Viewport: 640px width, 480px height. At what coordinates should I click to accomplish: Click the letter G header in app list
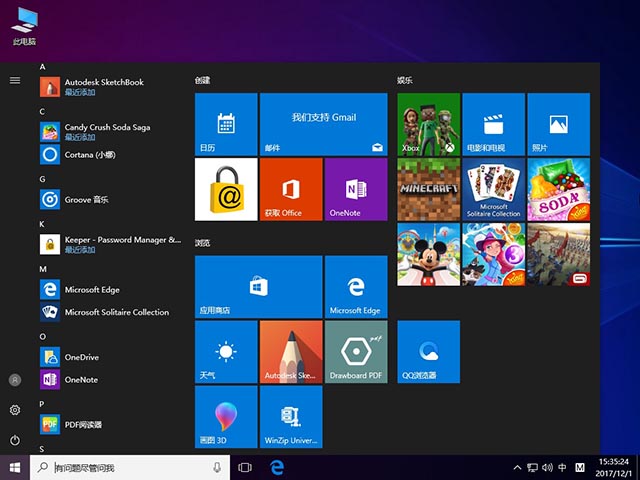click(x=42, y=179)
